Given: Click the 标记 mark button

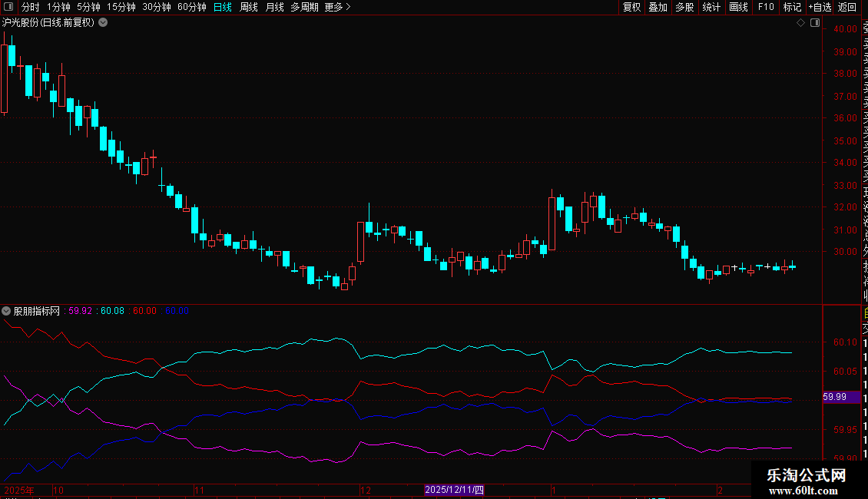Looking at the screenshot, I should [x=792, y=7].
